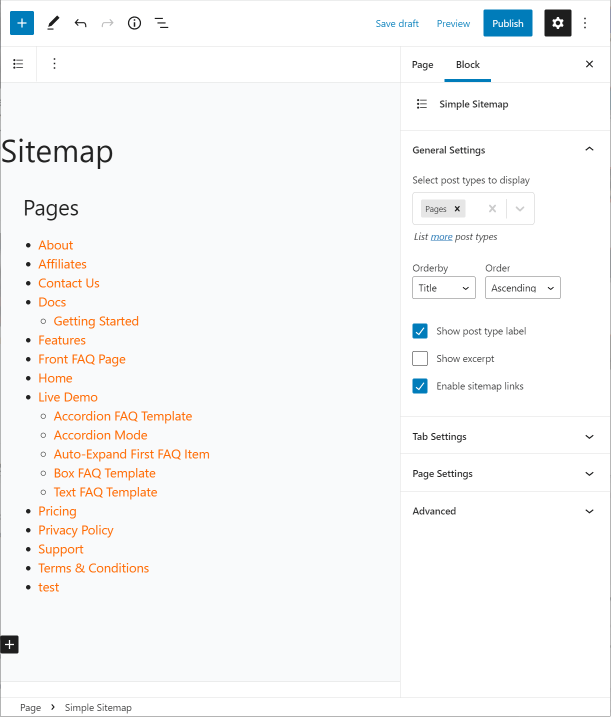Open the document details info icon

134,23
